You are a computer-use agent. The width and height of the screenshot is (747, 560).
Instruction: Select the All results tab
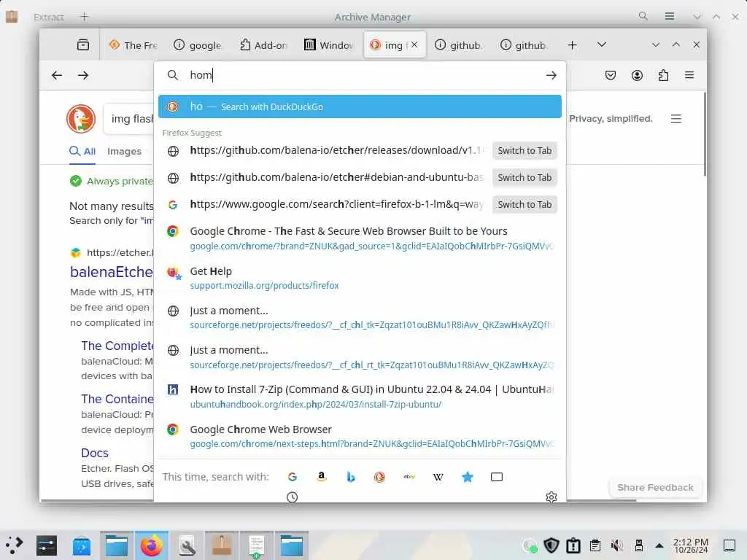pyautogui.click(x=82, y=152)
